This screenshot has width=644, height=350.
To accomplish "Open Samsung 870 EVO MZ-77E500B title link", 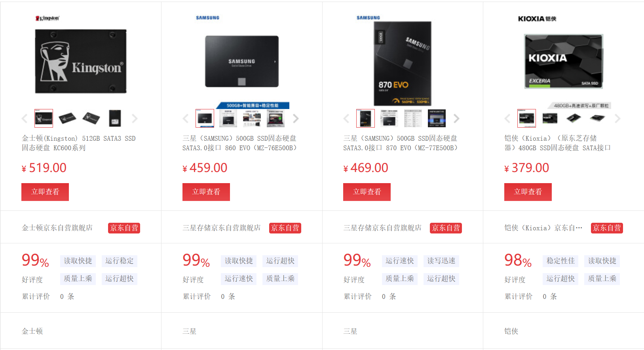I will (401, 143).
